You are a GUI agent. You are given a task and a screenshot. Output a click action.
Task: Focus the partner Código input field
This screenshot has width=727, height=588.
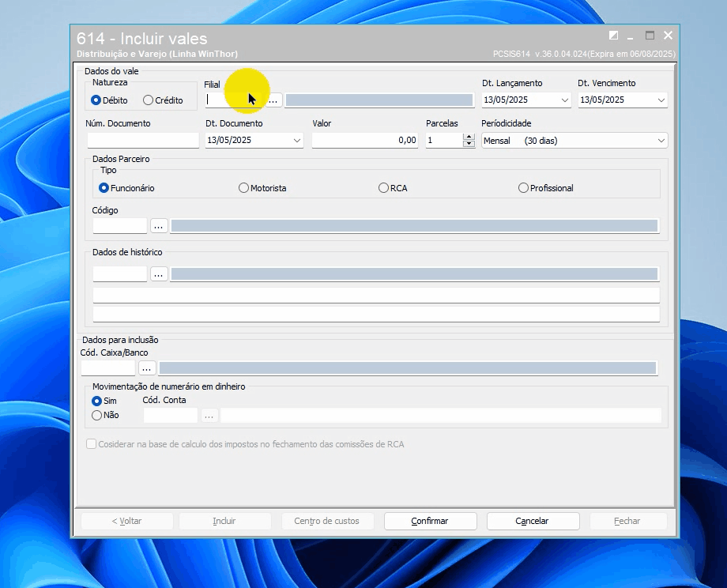click(x=119, y=226)
